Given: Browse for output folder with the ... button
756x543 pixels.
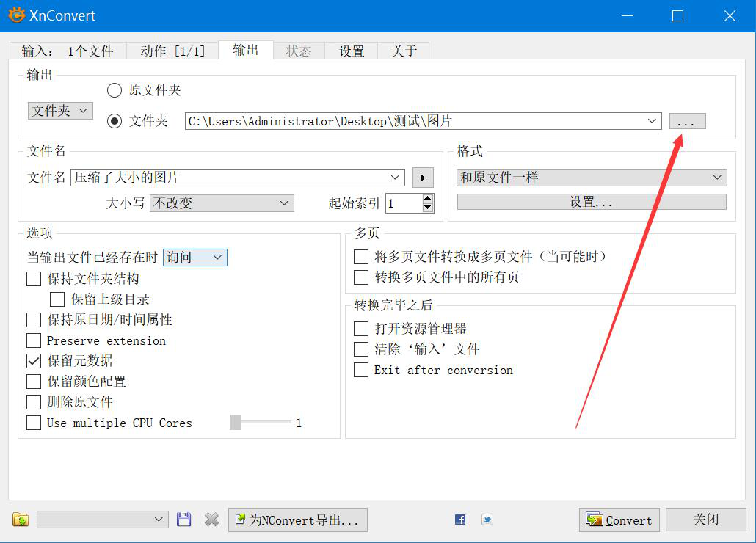Looking at the screenshot, I should pos(687,121).
